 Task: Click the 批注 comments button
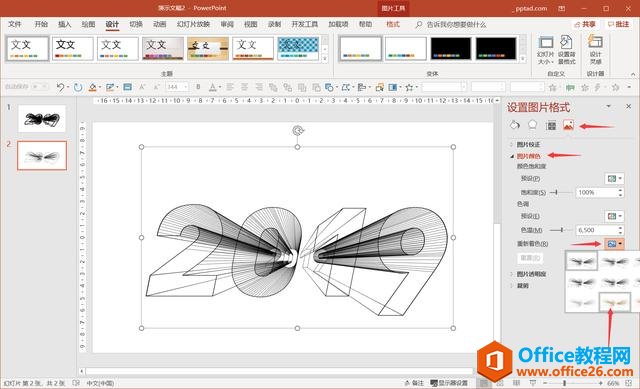[618, 24]
